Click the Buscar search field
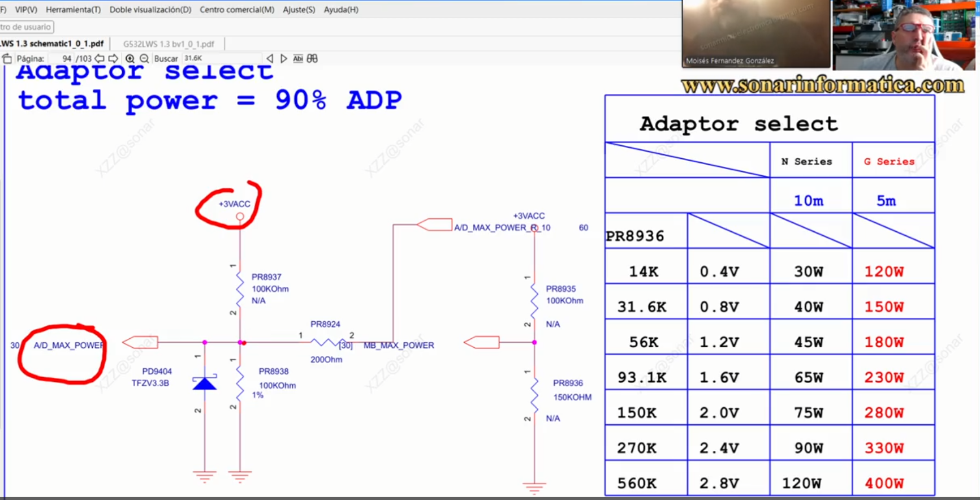Viewport: 980px width, 500px height. [x=221, y=58]
